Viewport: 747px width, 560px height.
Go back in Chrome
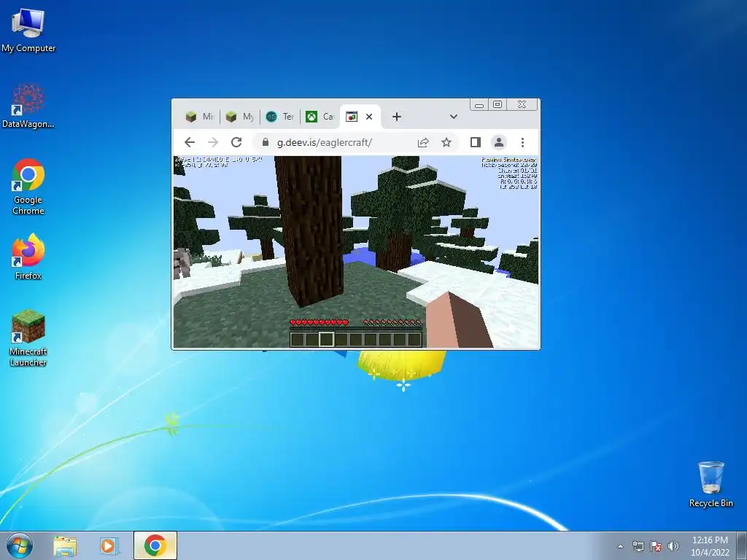(x=190, y=142)
